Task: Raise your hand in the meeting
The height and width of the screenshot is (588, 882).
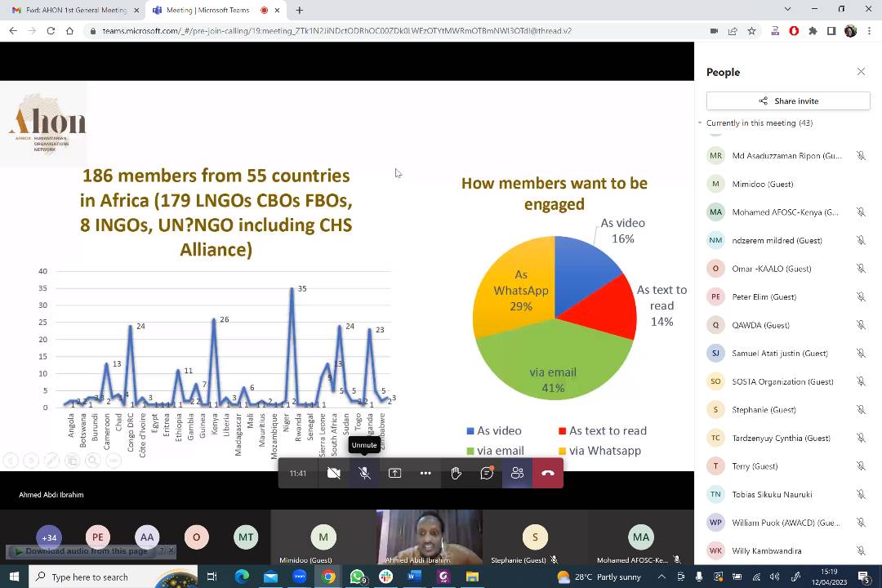Action: point(456,473)
